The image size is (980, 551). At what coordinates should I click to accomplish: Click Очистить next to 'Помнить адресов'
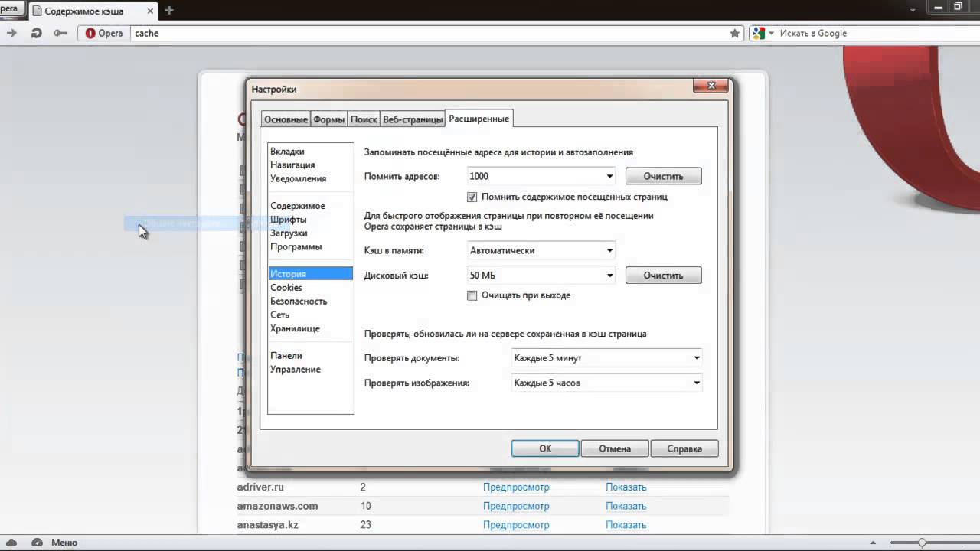pyautogui.click(x=663, y=176)
